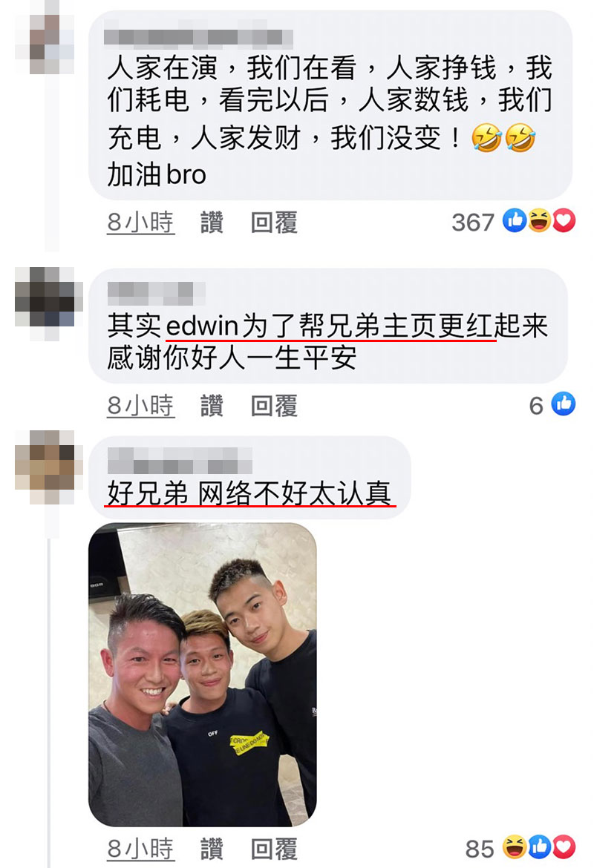Reply to the first comment with 回覆
The image size is (594, 868).
274,223
